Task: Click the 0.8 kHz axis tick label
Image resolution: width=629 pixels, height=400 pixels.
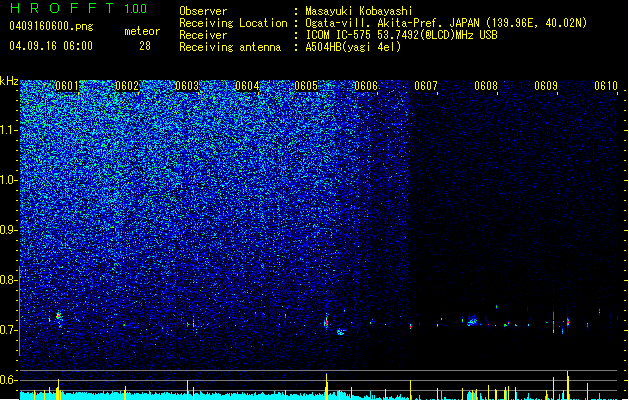Action: (x=8, y=280)
